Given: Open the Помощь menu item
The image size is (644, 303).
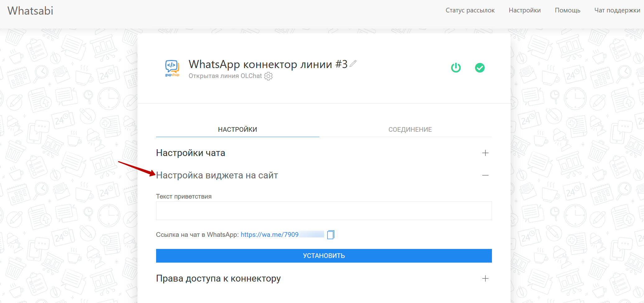Looking at the screenshot, I should 568,10.
